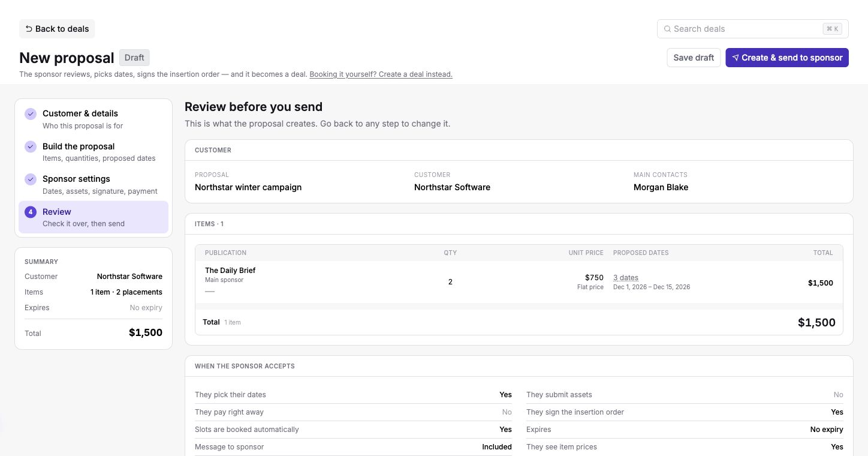Click the 'Morgan Blake' main contact
The height and width of the screenshot is (456, 868).
[x=661, y=187]
